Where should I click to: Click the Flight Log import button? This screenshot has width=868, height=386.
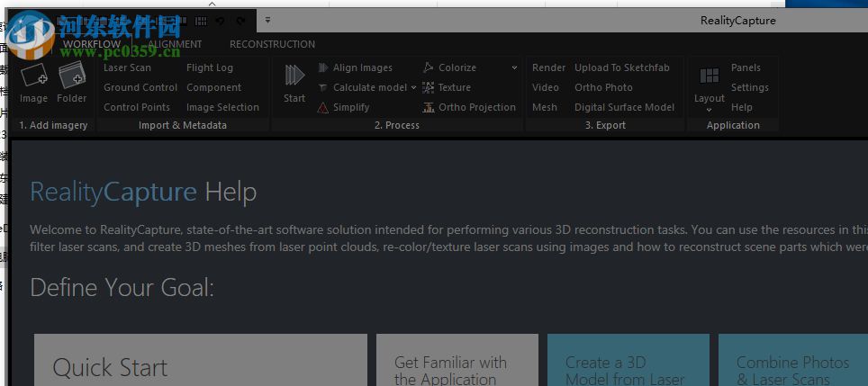[210, 67]
